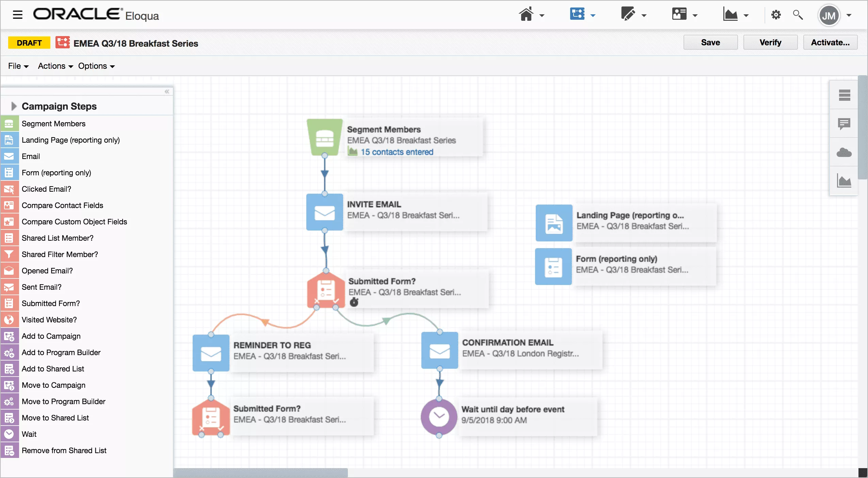Open campaign steps list icon in right toolbar
This screenshot has width=868, height=478.
tap(844, 95)
